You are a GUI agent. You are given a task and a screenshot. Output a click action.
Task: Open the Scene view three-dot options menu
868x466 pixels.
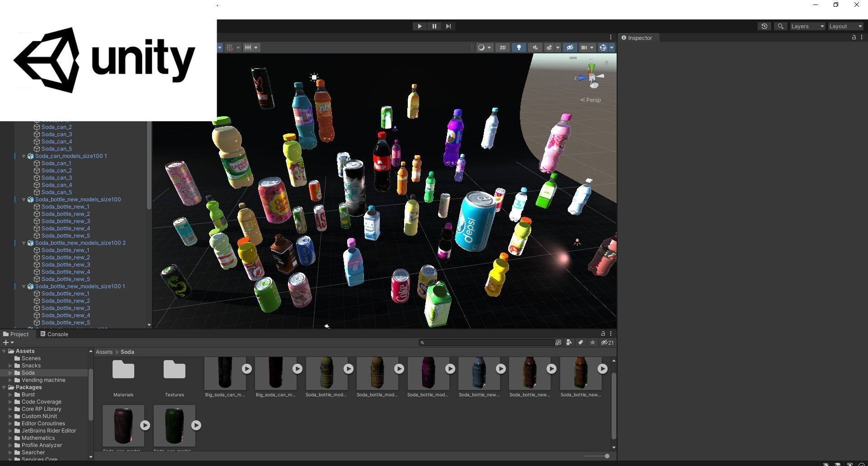tap(611, 38)
